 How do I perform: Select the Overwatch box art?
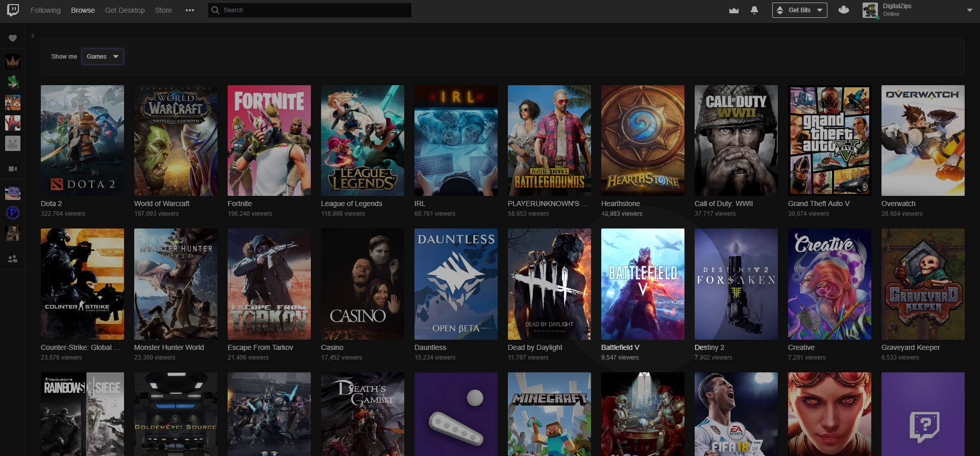point(923,140)
